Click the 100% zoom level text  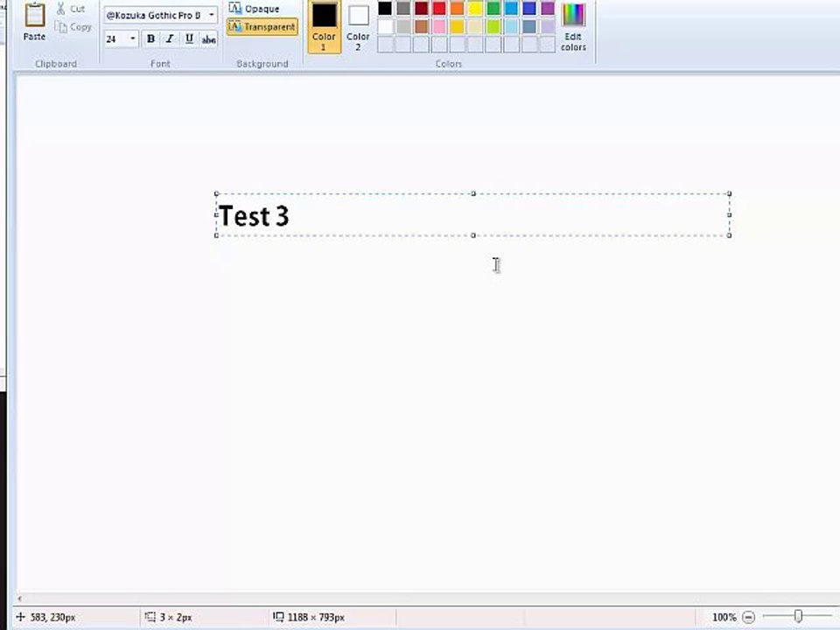coord(724,617)
